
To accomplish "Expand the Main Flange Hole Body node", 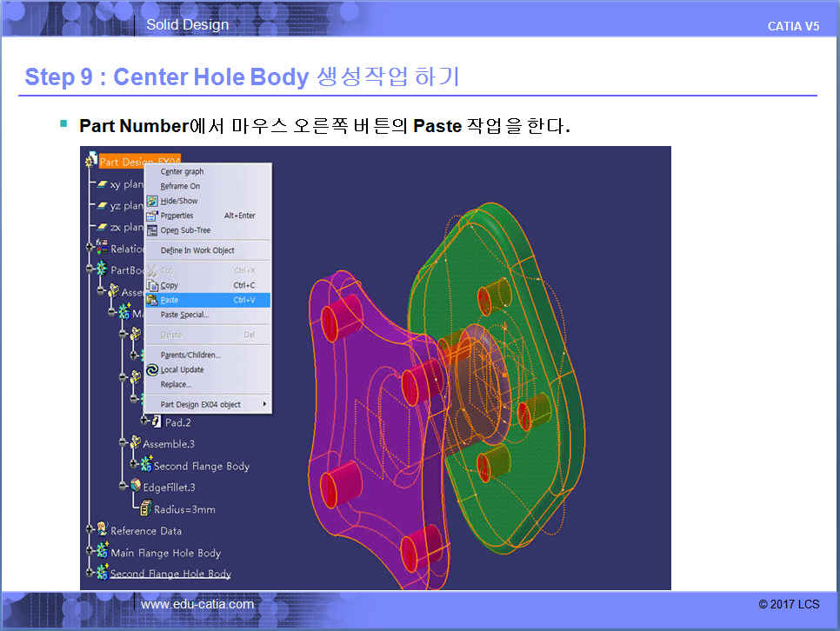I will click(89, 552).
